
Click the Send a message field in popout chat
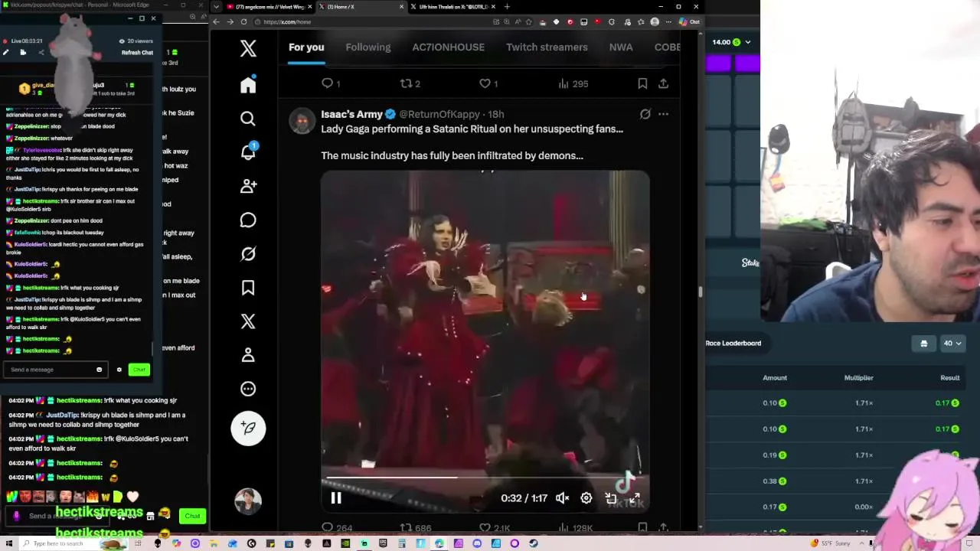pos(54,370)
